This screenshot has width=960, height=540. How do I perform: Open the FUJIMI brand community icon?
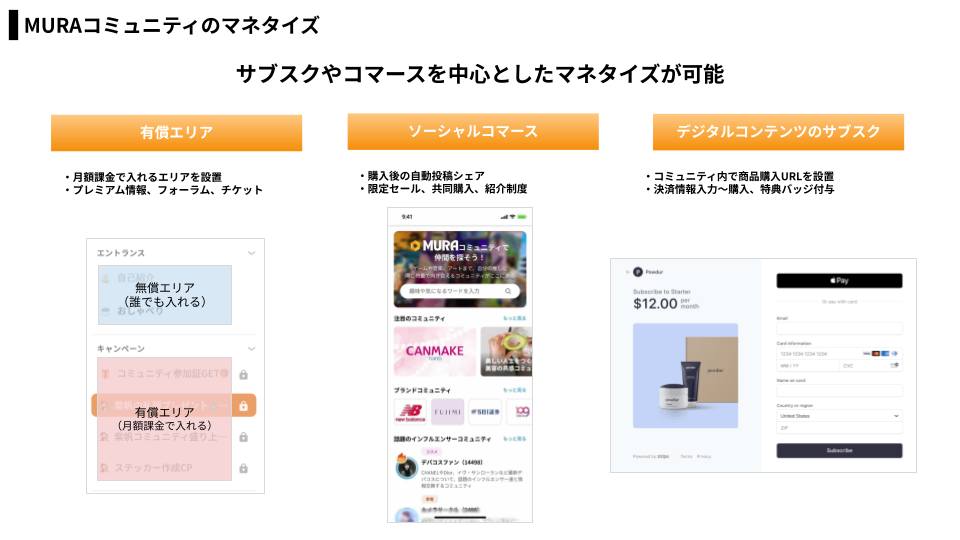click(x=448, y=412)
